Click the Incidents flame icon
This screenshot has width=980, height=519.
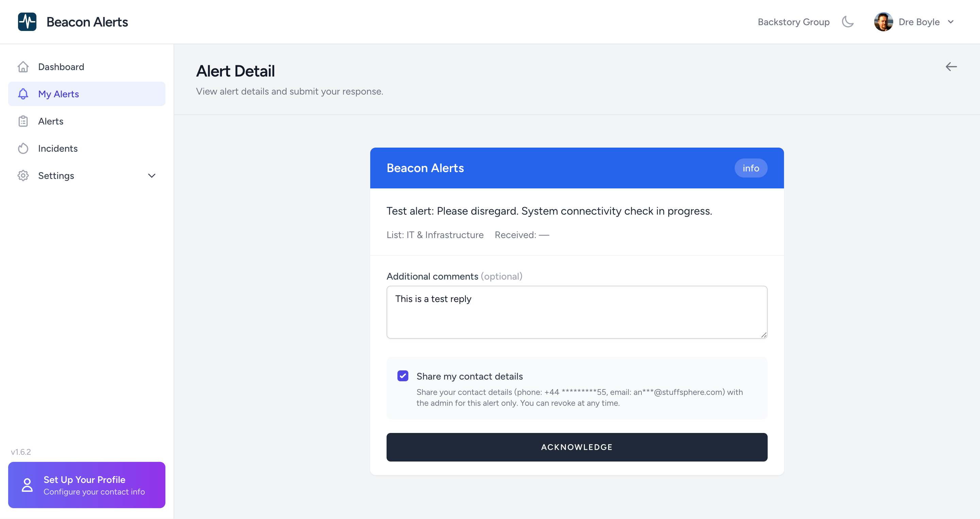click(x=23, y=148)
